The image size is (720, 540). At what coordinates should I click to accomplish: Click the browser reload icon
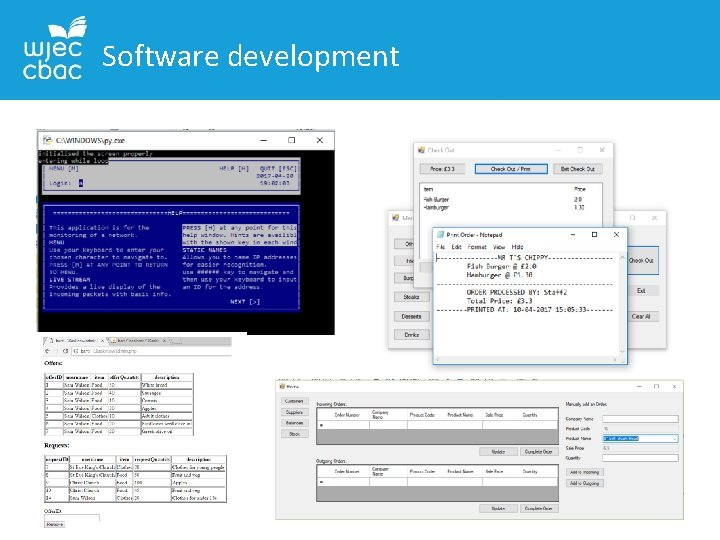point(65,351)
